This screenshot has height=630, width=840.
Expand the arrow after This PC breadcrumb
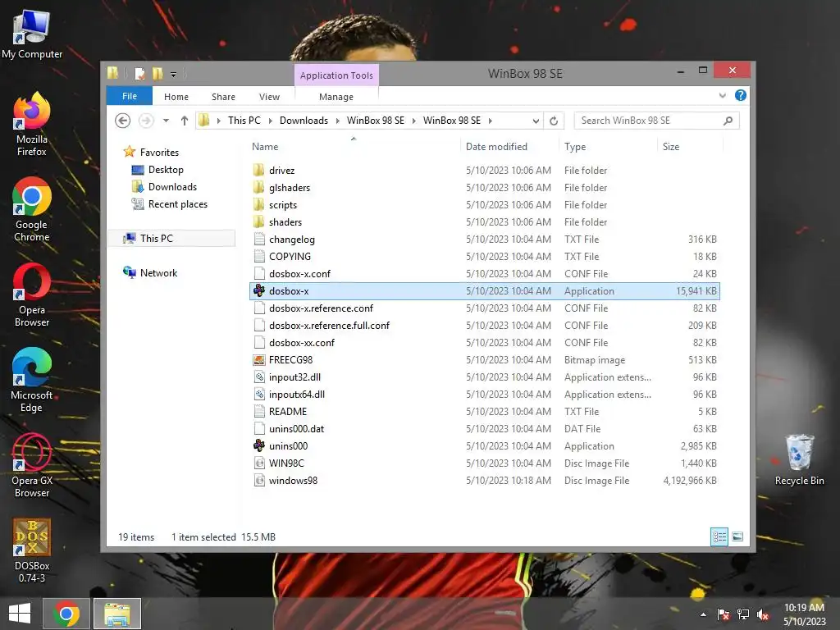coord(270,121)
